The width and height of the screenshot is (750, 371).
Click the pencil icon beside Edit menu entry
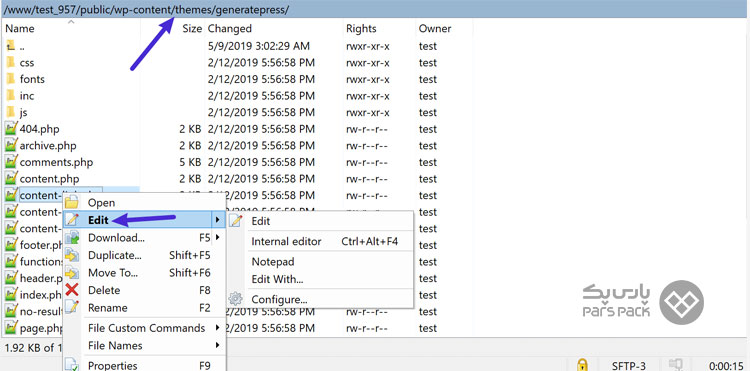pyautogui.click(x=72, y=220)
